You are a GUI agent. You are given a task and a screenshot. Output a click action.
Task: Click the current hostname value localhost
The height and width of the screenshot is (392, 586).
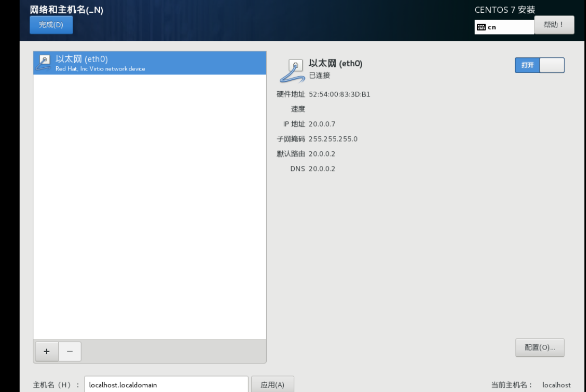556,385
